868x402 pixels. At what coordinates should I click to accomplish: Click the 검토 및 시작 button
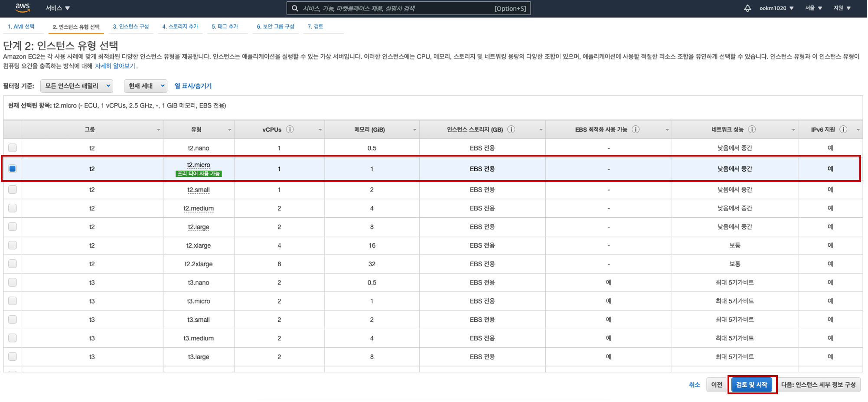(751, 385)
